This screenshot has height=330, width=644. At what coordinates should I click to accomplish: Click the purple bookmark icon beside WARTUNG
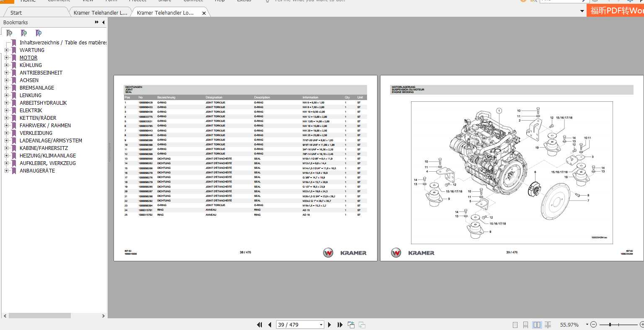[x=14, y=50]
